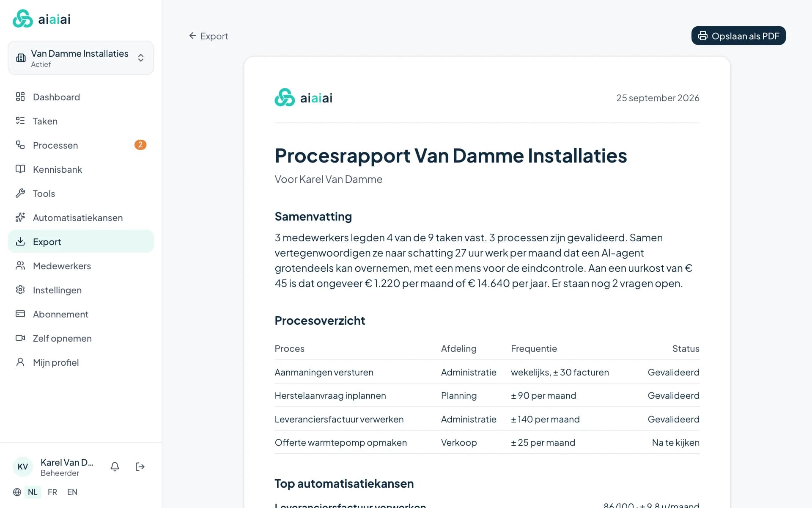Click the Opslaan als PDF button
The width and height of the screenshot is (812, 508).
[x=738, y=36]
